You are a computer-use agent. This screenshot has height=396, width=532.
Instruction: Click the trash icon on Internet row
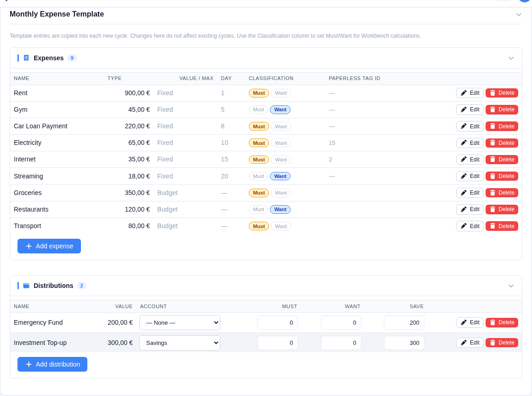pyautogui.click(x=492, y=160)
